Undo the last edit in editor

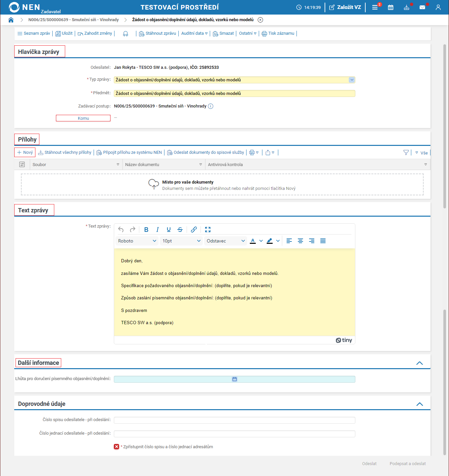121,230
